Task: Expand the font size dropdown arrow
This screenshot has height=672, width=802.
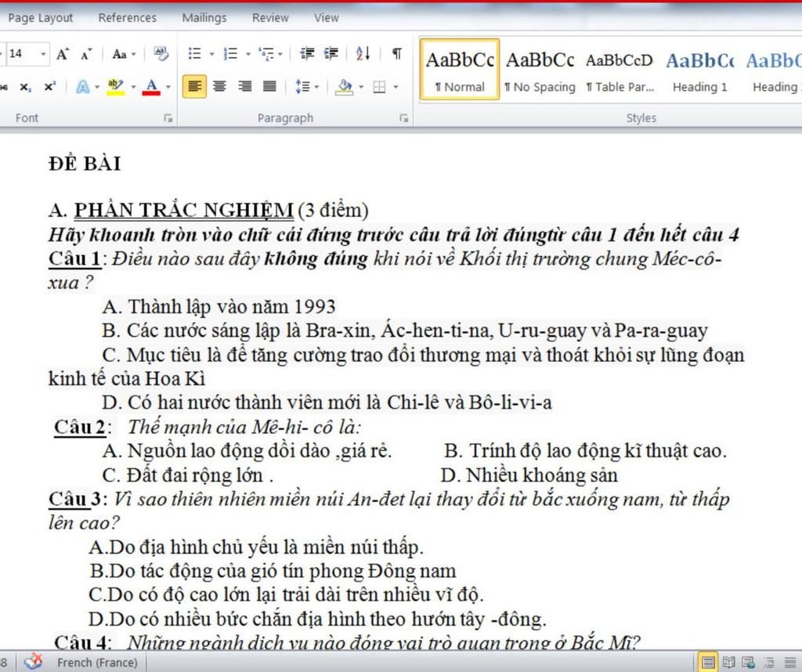Action: 43,54
